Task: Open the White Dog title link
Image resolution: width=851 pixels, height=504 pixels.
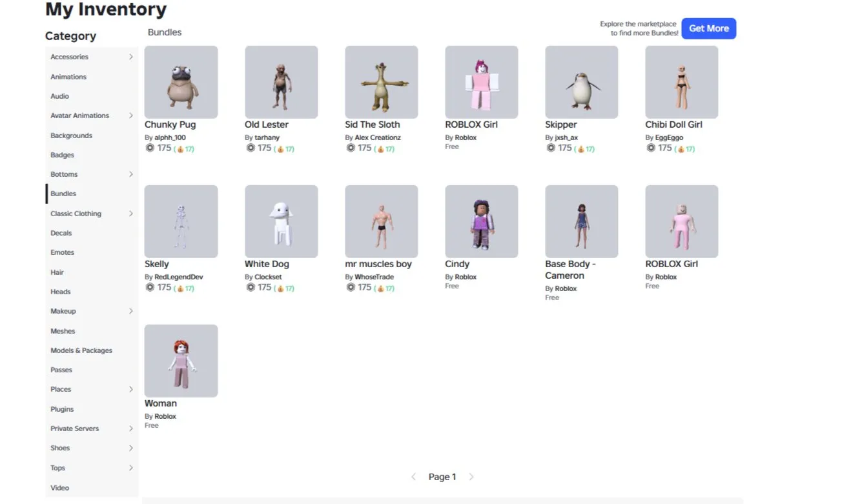Action: [x=267, y=264]
